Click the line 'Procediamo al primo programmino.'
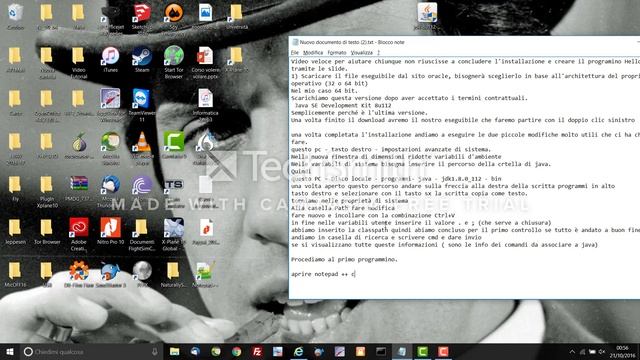 [344, 260]
